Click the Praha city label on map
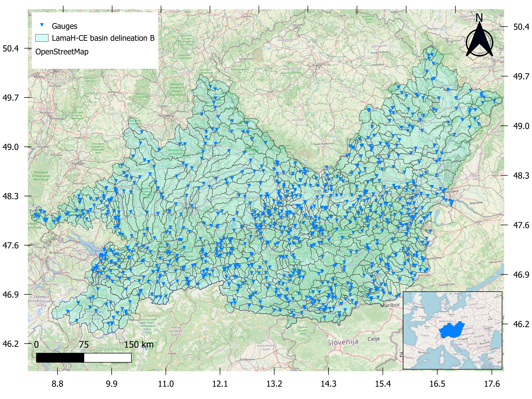Viewport: 532px width, 399px height. click(x=316, y=65)
